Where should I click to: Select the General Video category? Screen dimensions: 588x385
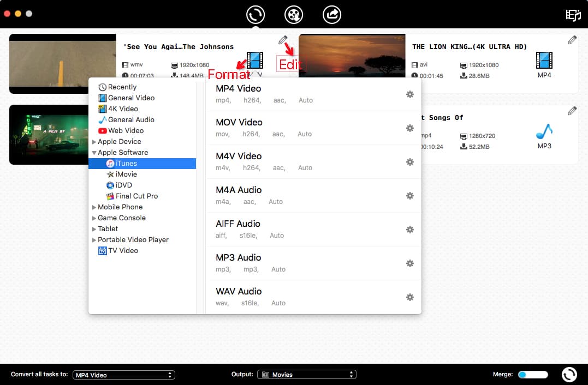coord(126,98)
